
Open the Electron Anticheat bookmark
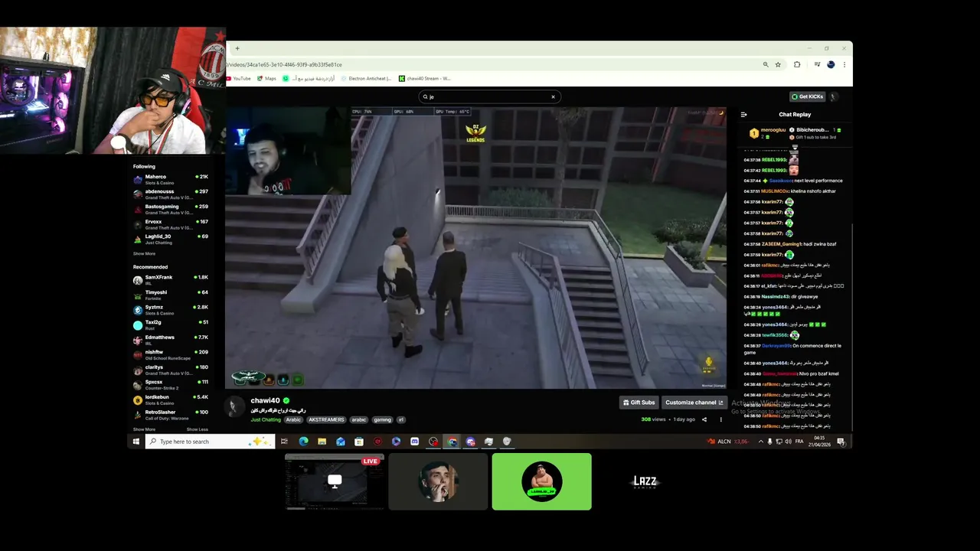pyautogui.click(x=366, y=78)
